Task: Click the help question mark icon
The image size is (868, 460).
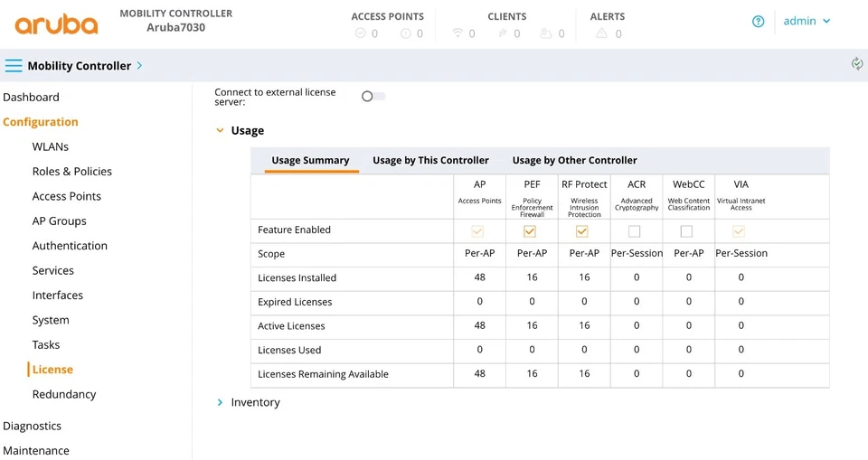Action: 759,22
